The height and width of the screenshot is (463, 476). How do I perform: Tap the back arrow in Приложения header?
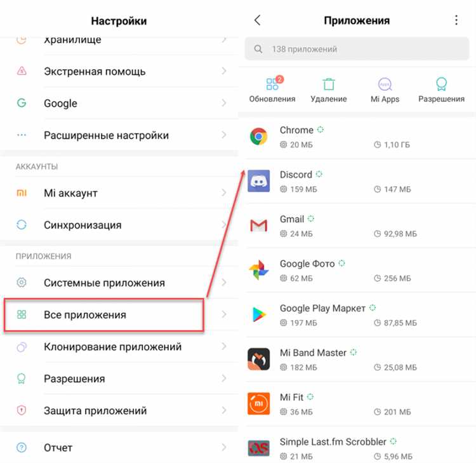257,20
